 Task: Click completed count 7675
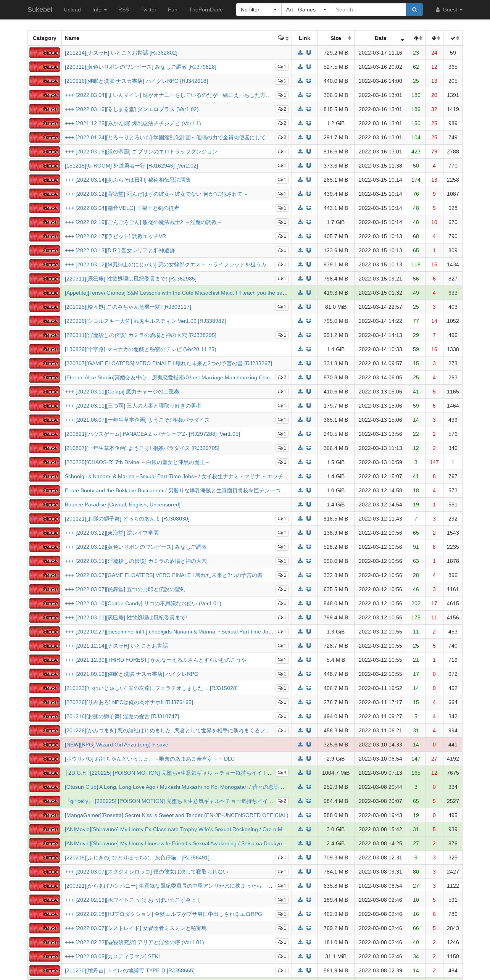coord(453,773)
